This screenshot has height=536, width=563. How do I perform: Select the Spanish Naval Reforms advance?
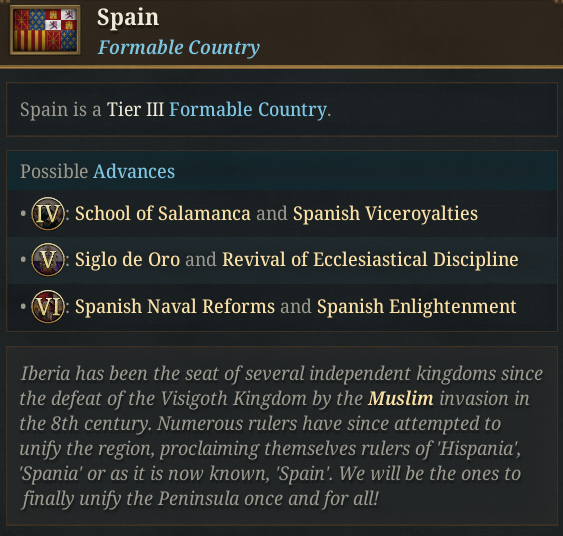coord(175,306)
